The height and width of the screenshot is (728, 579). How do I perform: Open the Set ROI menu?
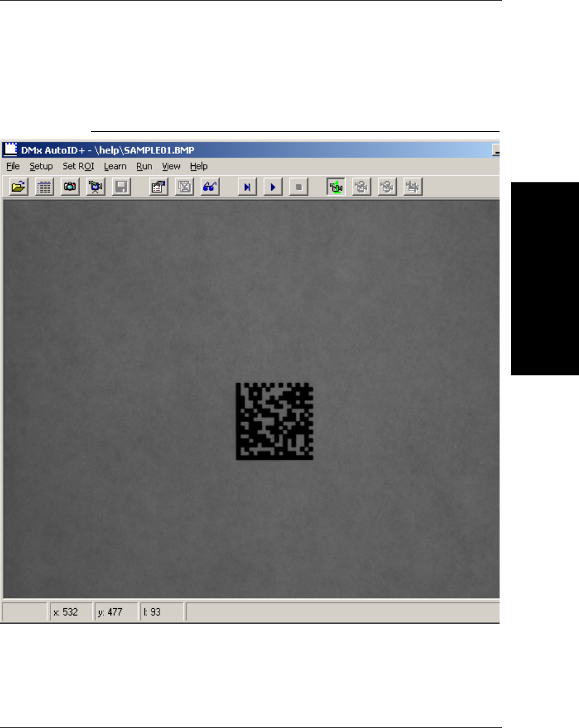78,166
